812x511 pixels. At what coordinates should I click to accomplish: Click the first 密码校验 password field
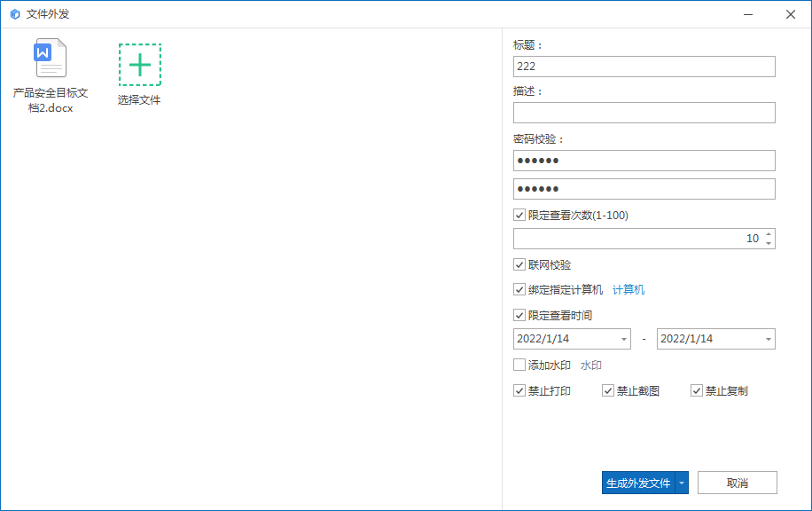[644, 161]
